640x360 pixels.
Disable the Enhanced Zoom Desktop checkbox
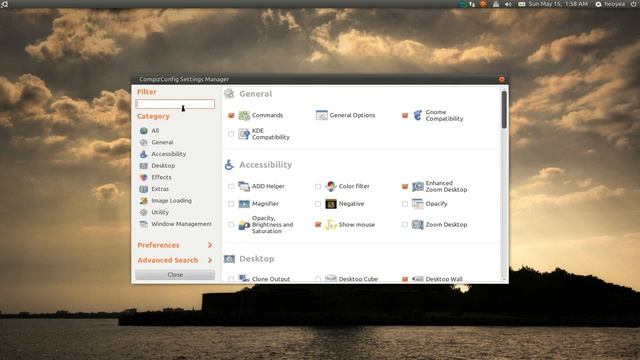[405, 187]
